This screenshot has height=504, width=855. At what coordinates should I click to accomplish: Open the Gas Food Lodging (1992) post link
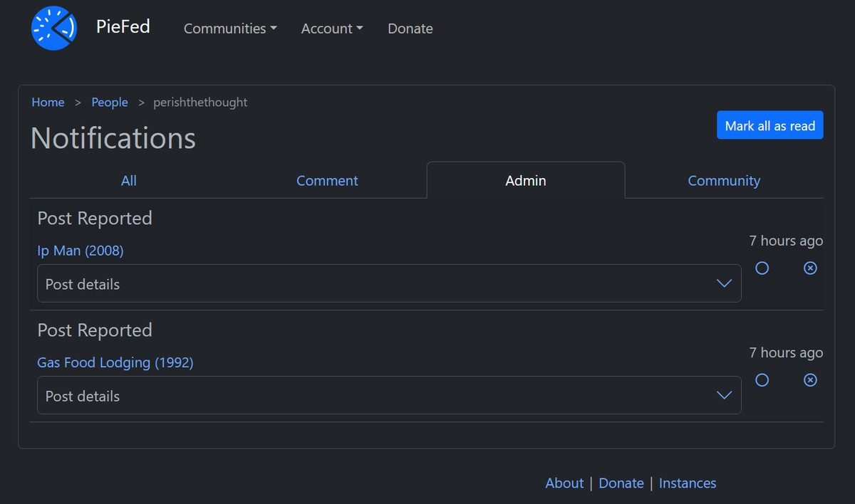tap(115, 362)
